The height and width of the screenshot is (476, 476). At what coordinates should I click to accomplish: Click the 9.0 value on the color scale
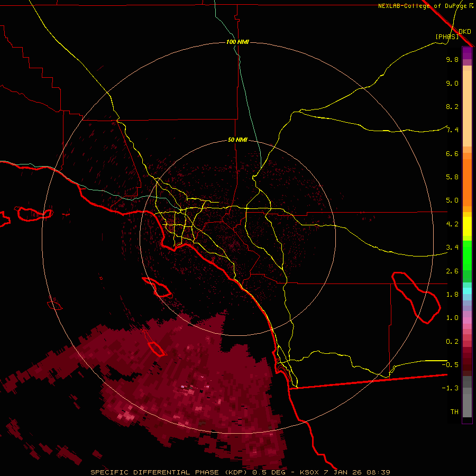(452, 83)
